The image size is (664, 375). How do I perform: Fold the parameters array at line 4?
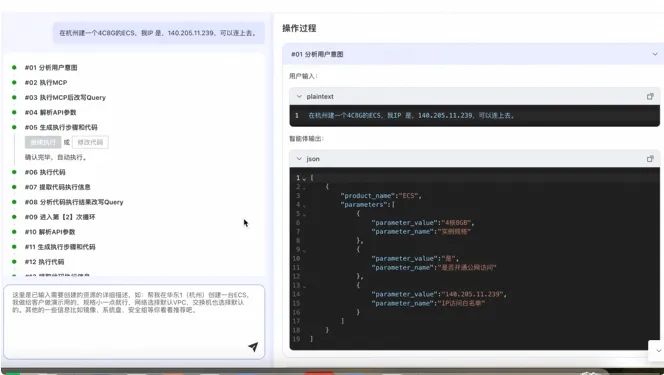304,205
